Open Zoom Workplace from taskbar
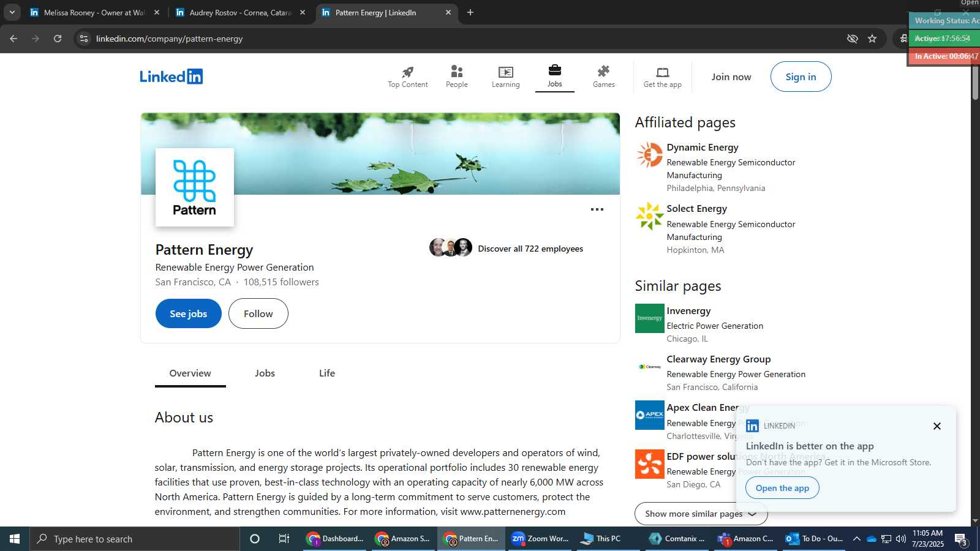 pyautogui.click(x=540, y=539)
